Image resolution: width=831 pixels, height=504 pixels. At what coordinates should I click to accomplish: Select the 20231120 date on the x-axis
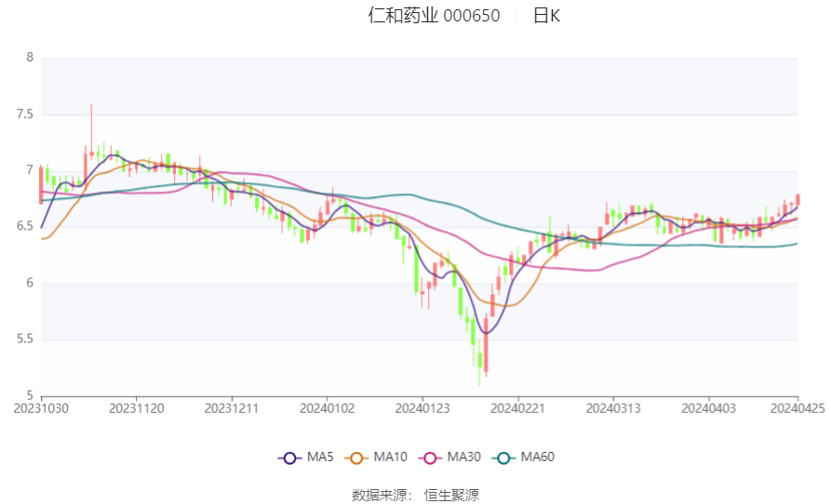(136, 409)
